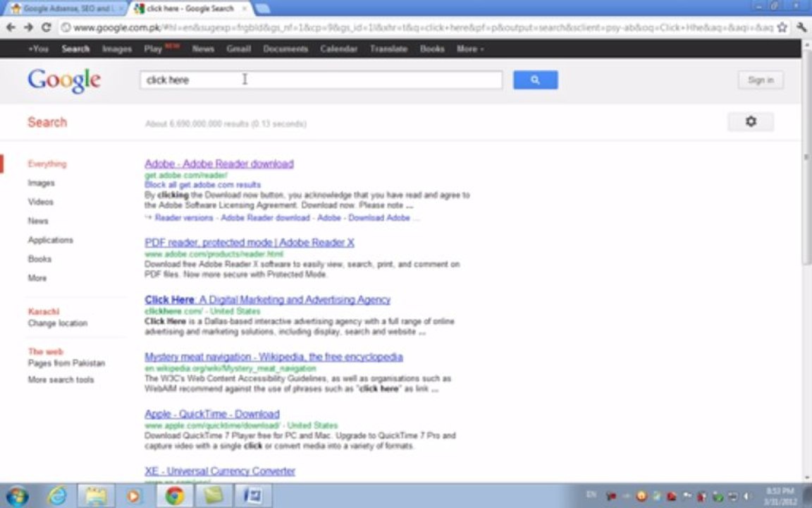Submit search with the blue magnifier button
This screenshot has height=508, width=812.
tap(536, 80)
